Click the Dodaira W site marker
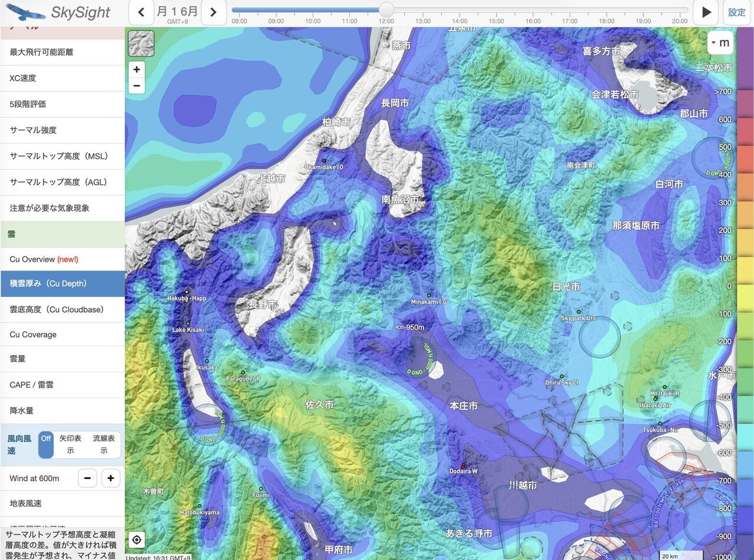This screenshot has width=754, height=560. pyautogui.click(x=464, y=466)
